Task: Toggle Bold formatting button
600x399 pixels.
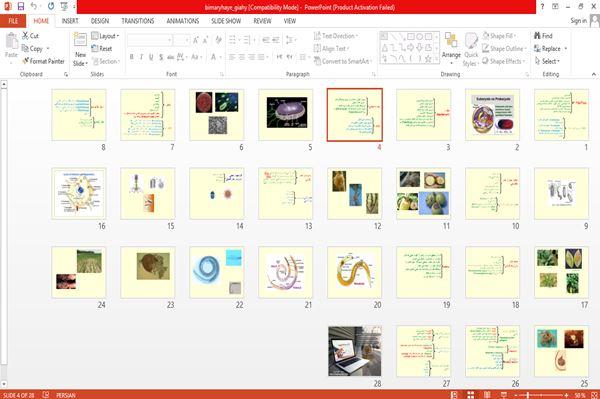Action: coord(132,57)
